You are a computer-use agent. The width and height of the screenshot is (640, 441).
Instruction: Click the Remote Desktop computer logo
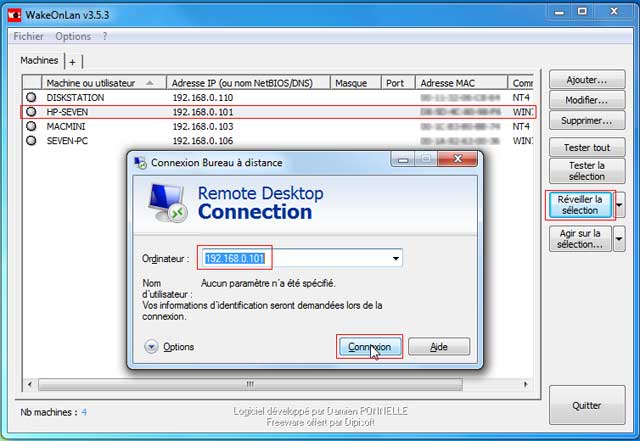click(x=167, y=203)
